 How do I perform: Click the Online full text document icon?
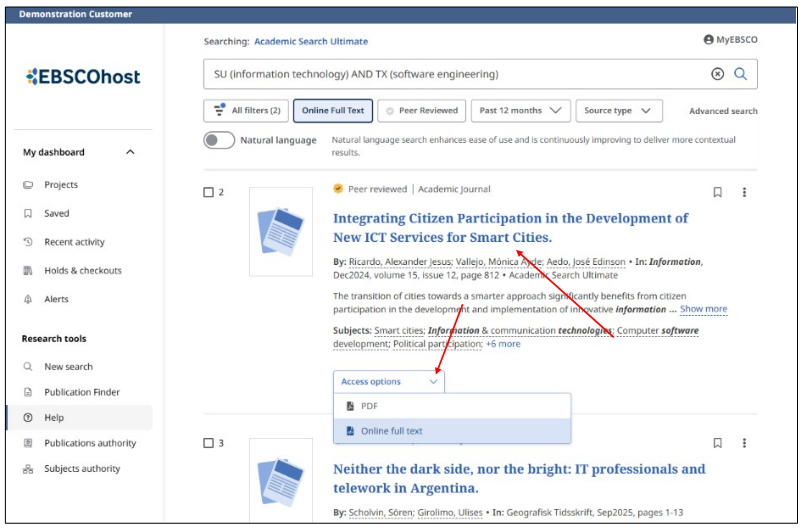pyautogui.click(x=350, y=431)
